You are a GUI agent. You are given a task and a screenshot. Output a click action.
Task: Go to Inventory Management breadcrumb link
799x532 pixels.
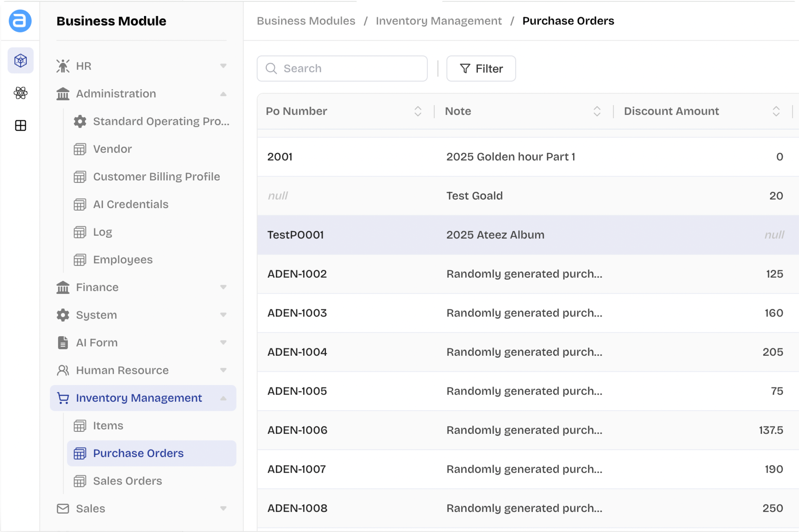click(x=439, y=21)
